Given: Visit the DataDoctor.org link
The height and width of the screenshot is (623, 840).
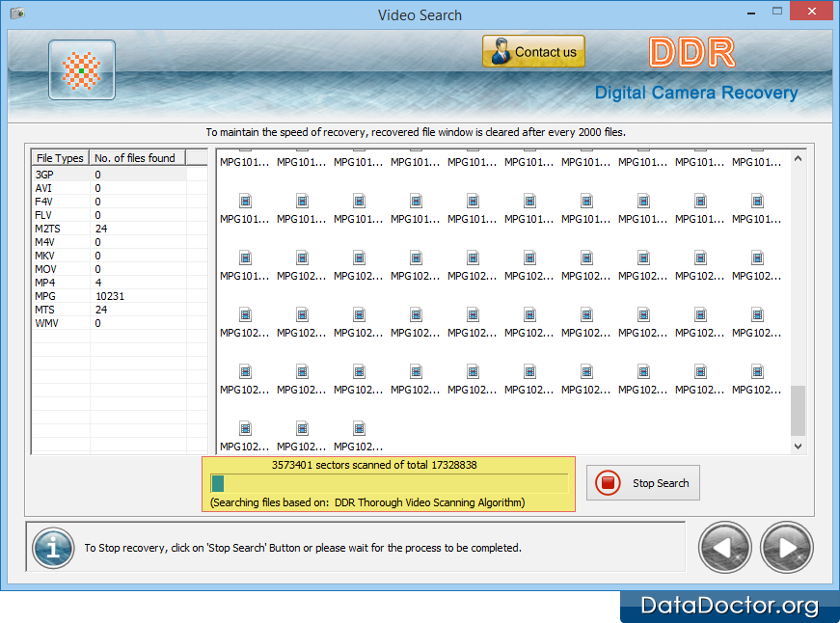Looking at the screenshot, I should coord(728,607).
